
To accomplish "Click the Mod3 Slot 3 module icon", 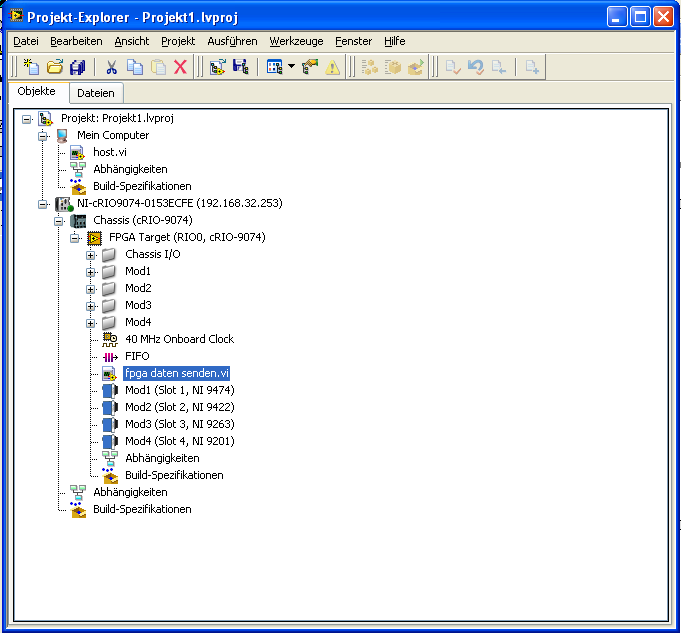I will (110, 424).
